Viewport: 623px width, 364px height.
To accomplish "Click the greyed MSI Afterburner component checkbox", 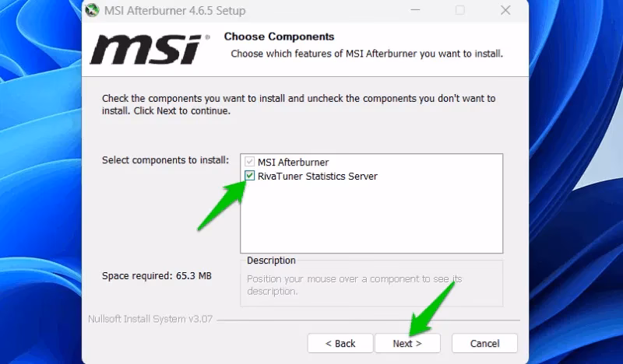I will tap(249, 162).
